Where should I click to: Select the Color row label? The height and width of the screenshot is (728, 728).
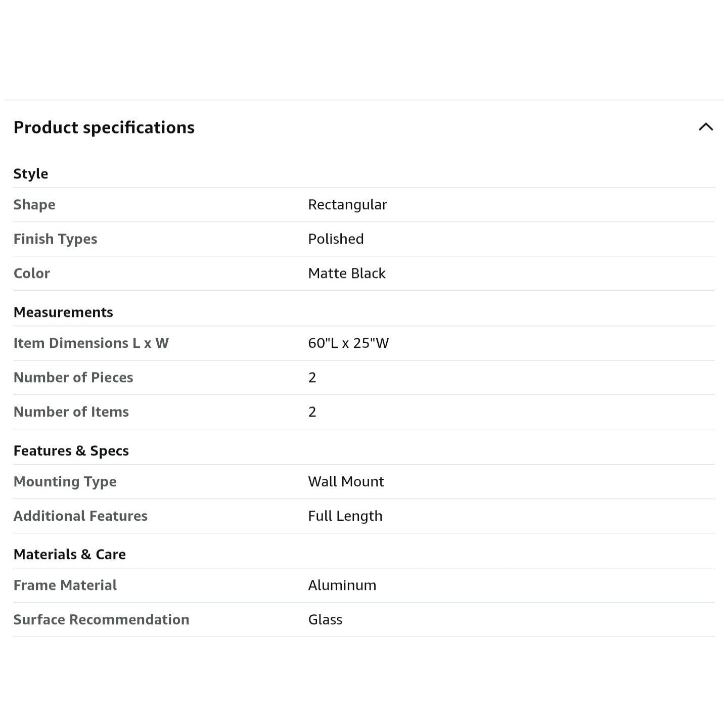tap(32, 274)
